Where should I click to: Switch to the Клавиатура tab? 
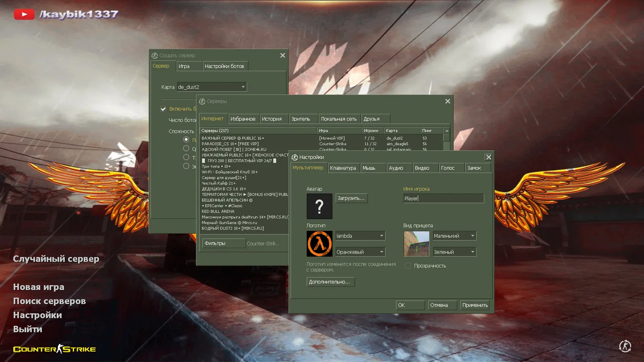click(343, 168)
